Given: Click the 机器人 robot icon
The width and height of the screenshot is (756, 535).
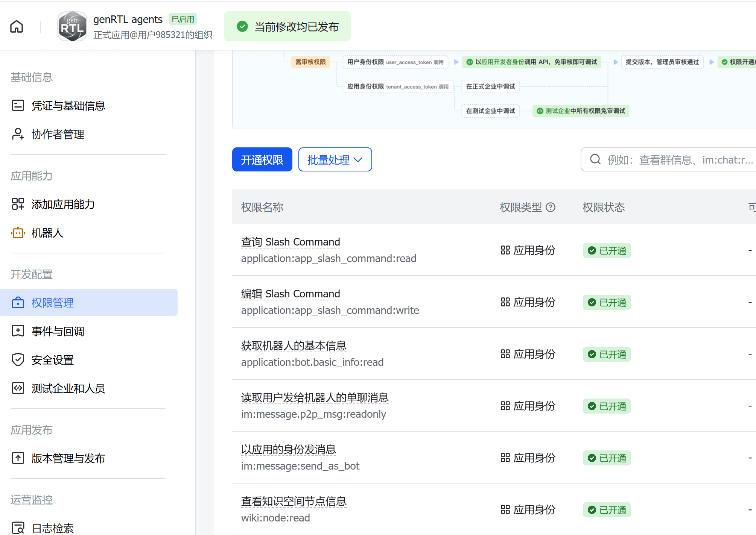Looking at the screenshot, I should coord(18,232).
